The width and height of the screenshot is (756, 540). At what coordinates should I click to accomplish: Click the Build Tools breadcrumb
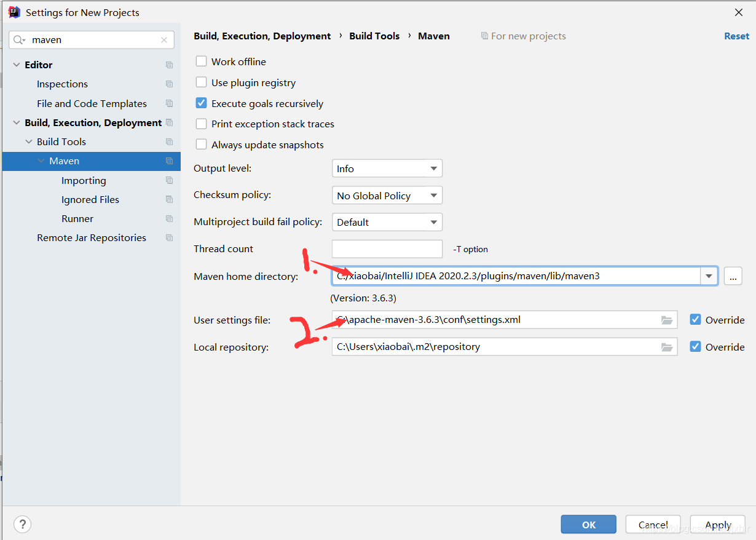click(374, 36)
